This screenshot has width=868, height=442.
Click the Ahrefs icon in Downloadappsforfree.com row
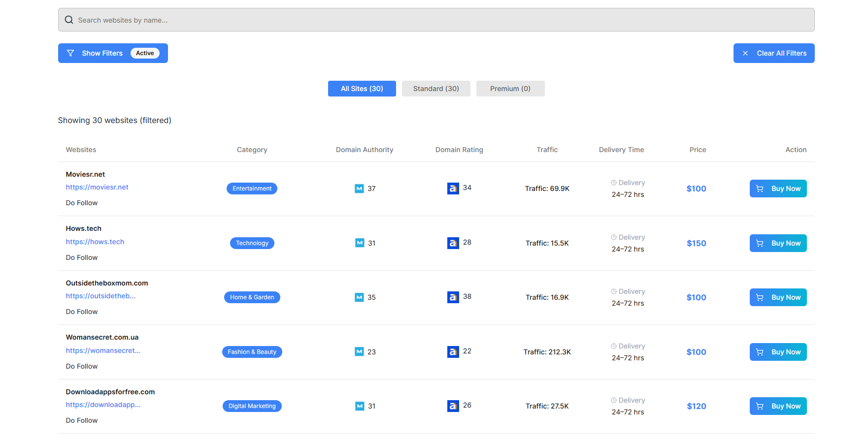(x=453, y=406)
